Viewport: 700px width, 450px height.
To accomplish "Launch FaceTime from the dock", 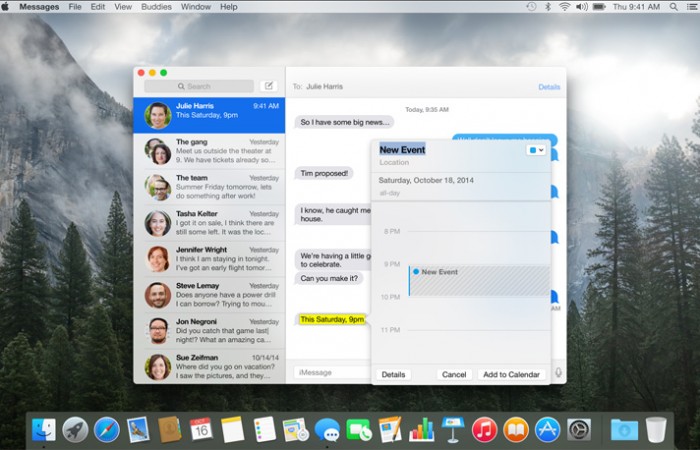I will coord(358,430).
